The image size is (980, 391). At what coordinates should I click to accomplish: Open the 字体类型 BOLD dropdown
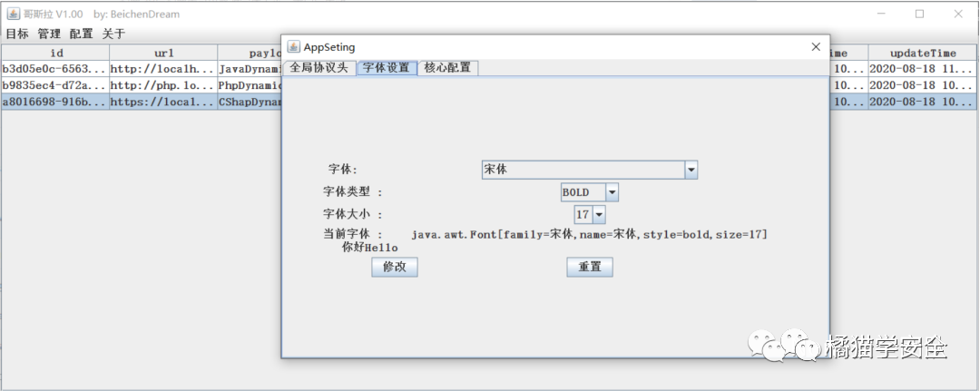(x=612, y=192)
